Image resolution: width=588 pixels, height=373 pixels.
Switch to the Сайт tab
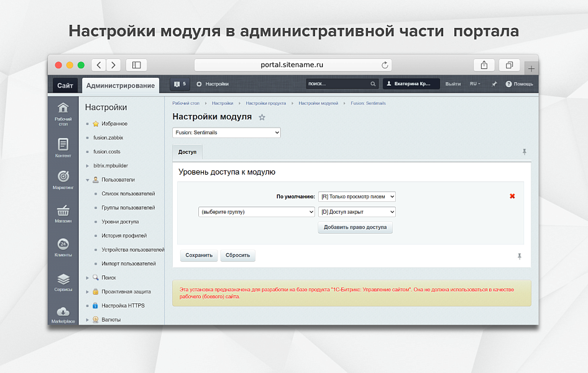65,85
